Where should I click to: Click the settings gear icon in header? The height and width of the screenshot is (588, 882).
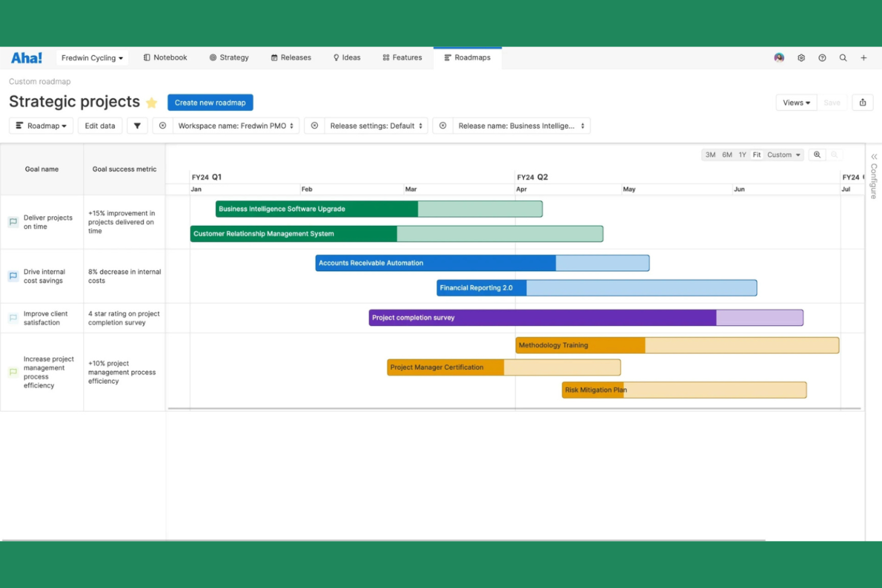tap(801, 58)
